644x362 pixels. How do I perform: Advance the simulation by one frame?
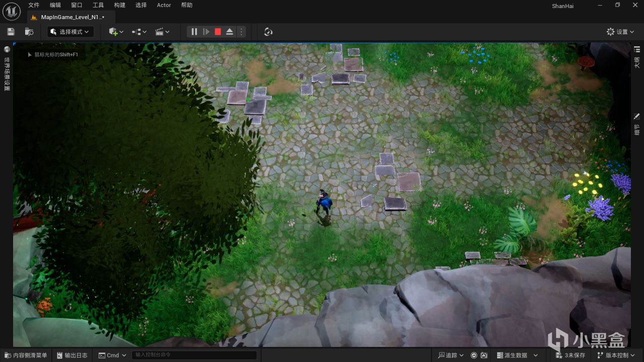point(206,32)
